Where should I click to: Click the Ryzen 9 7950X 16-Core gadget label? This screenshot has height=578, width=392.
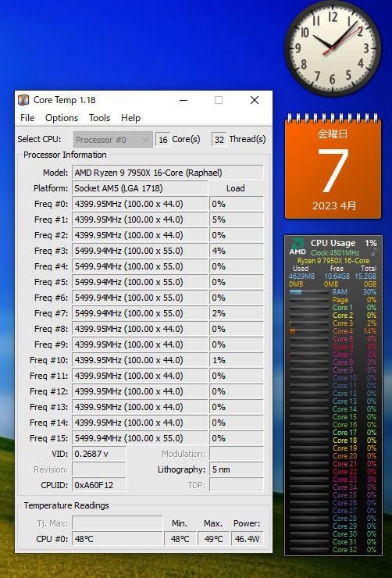coord(333,261)
